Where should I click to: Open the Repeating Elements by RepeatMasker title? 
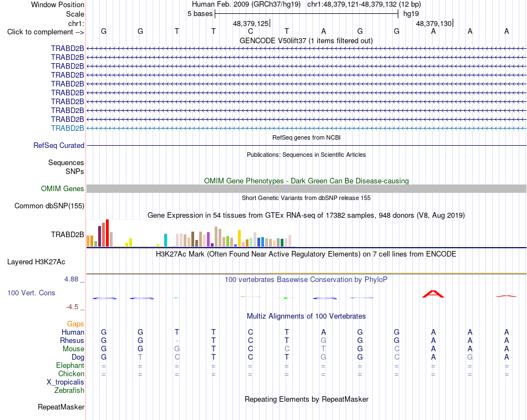[306, 399]
